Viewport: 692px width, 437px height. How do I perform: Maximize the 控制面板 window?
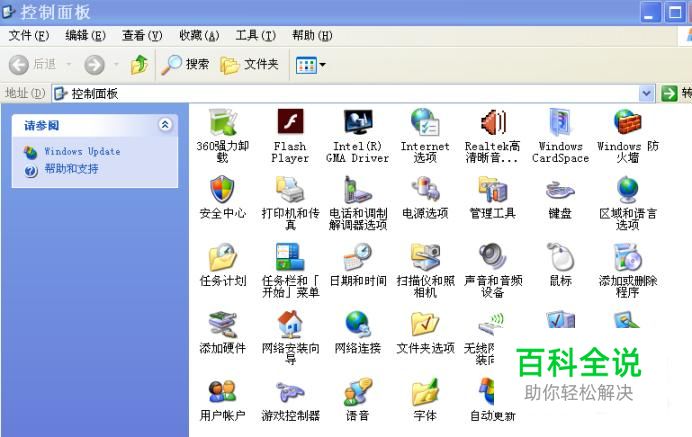(x=674, y=12)
